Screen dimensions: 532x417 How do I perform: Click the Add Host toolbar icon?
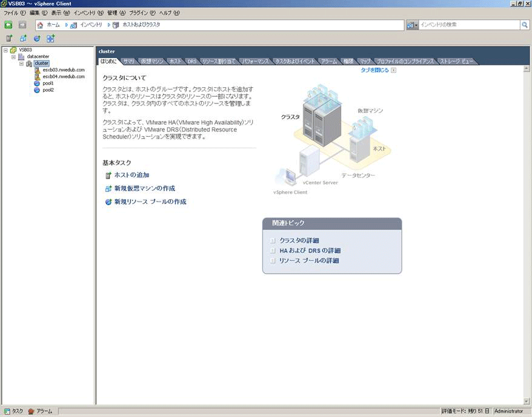point(9,38)
